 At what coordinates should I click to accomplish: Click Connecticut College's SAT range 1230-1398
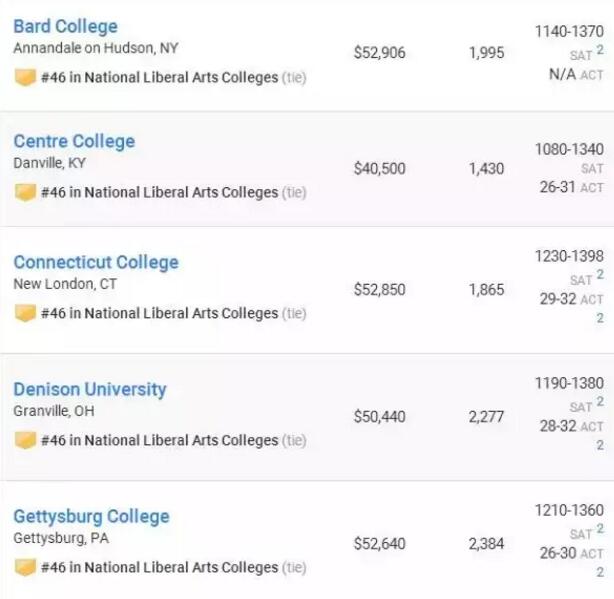(x=569, y=256)
